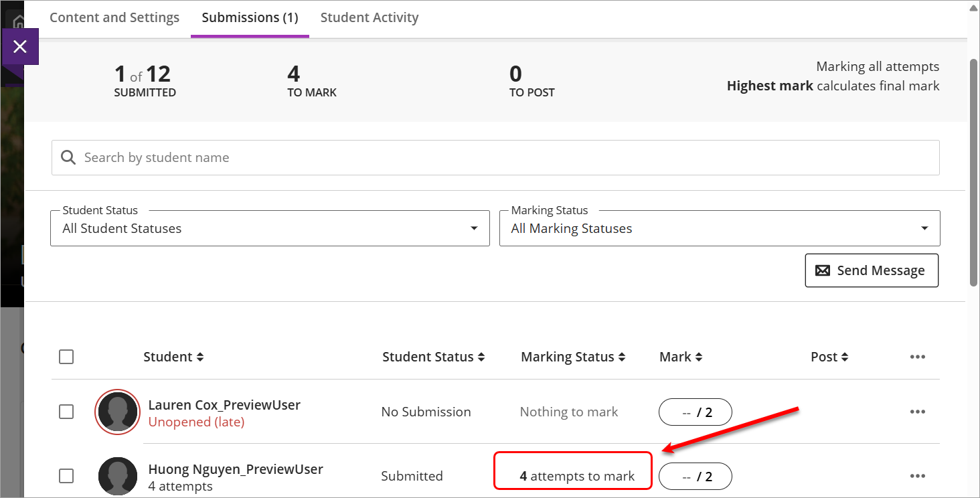This screenshot has height=498, width=980.
Task: Sort by Student Status column arrows
Action: tap(481, 357)
